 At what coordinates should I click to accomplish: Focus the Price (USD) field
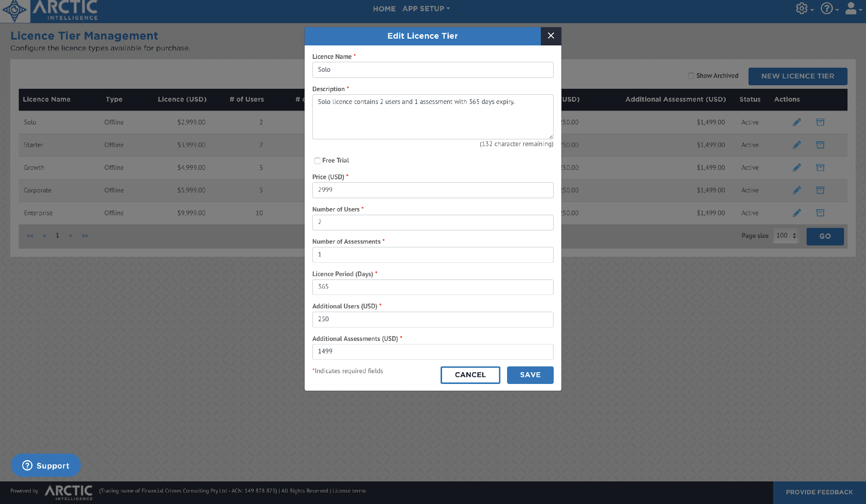433,190
